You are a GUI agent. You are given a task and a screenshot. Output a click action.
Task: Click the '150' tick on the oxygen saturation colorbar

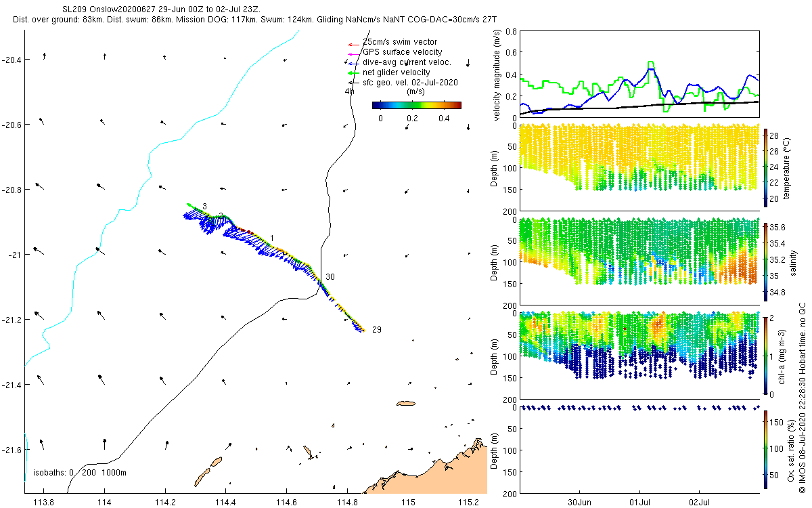(777, 422)
